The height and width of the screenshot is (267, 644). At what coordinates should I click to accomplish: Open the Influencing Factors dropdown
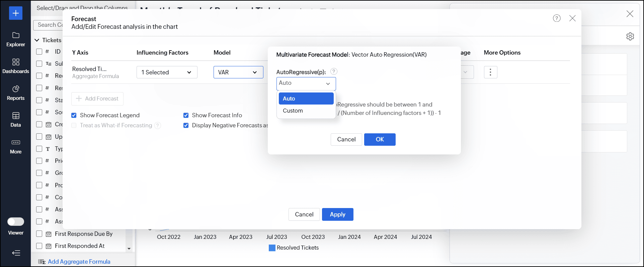click(x=167, y=72)
